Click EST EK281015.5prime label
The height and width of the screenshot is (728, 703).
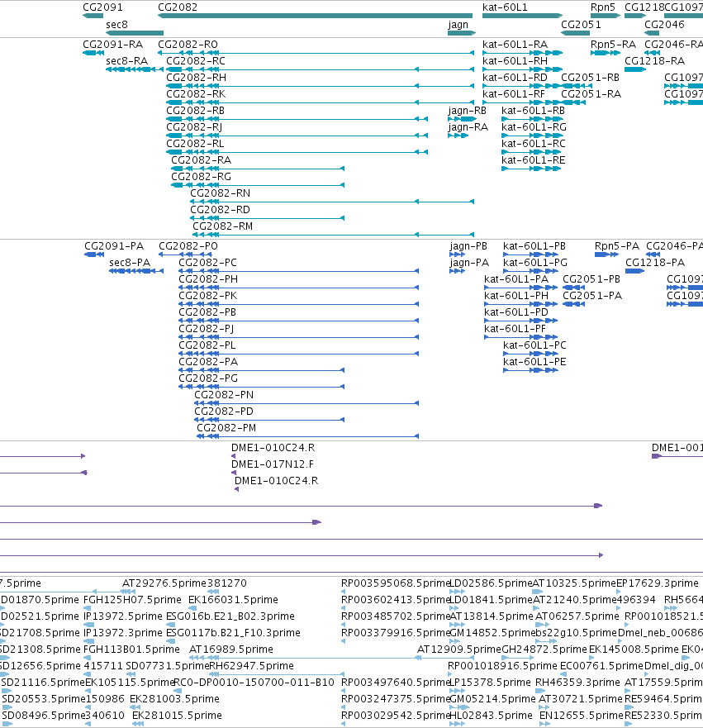(x=178, y=716)
